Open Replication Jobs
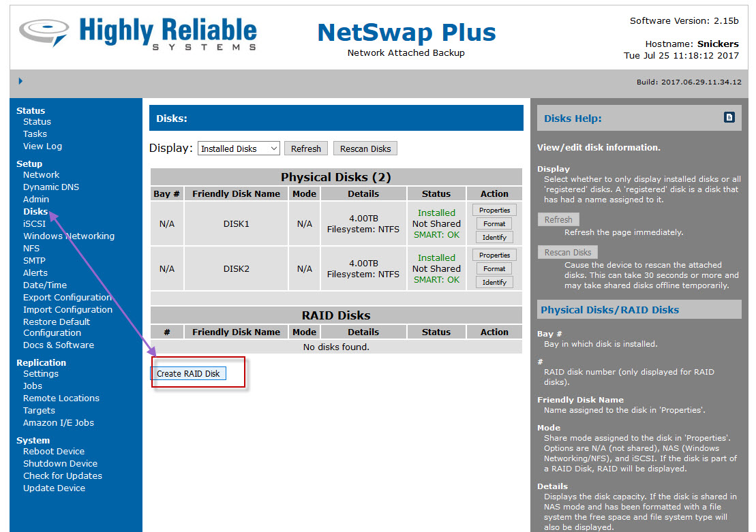The height and width of the screenshot is (532, 756). tap(32, 386)
